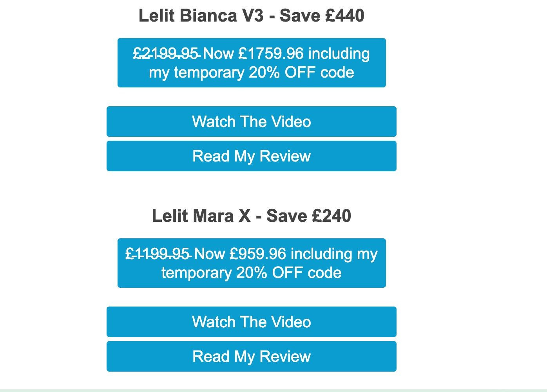Viewport: 547px width, 392px height.
Task: Click the Lelit Bianca V3 price button
Action: 252,63
